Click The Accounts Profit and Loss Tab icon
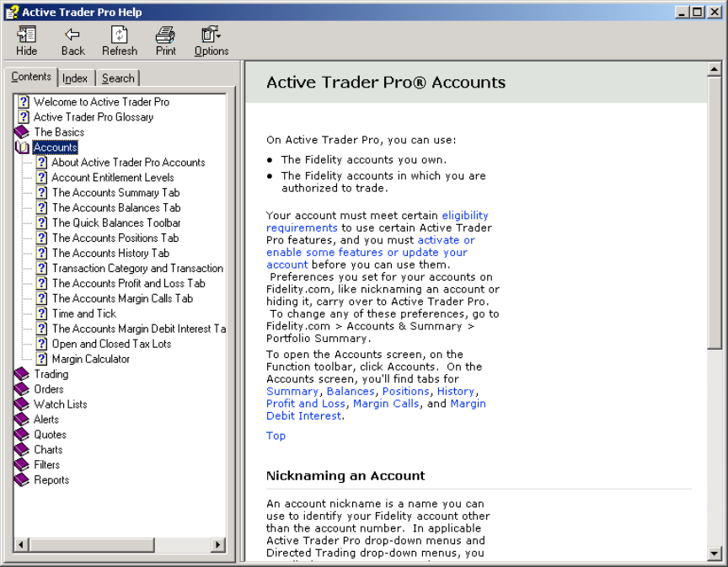 (42, 283)
